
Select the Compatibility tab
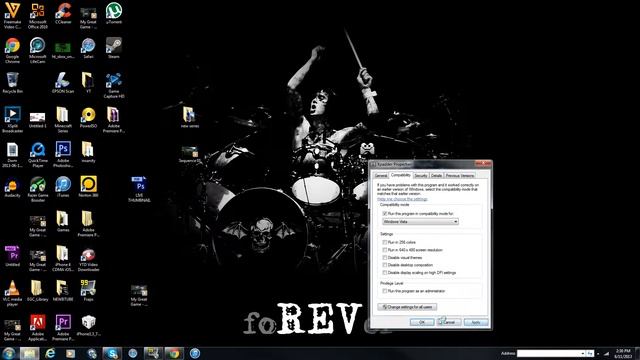tap(400, 175)
